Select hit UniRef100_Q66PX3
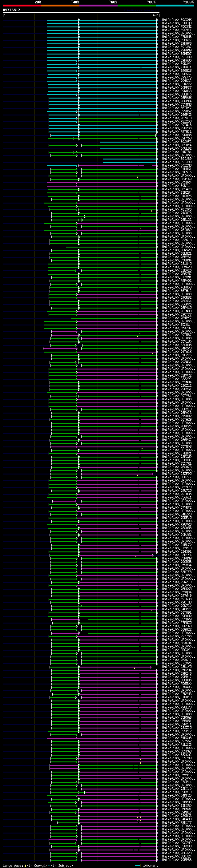 point(177,115)
